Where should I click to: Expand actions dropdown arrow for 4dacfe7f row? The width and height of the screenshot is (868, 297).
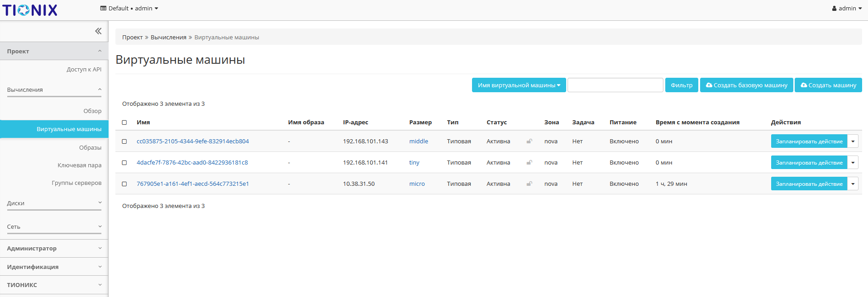[x=853, y=163]
